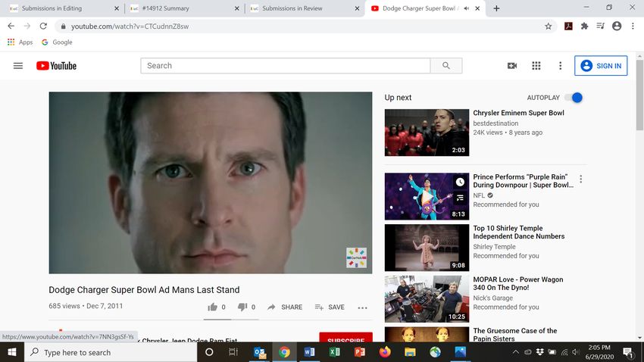Open the Windows Start menu
This screenshot has height=362, width=644.
[12, 352]
